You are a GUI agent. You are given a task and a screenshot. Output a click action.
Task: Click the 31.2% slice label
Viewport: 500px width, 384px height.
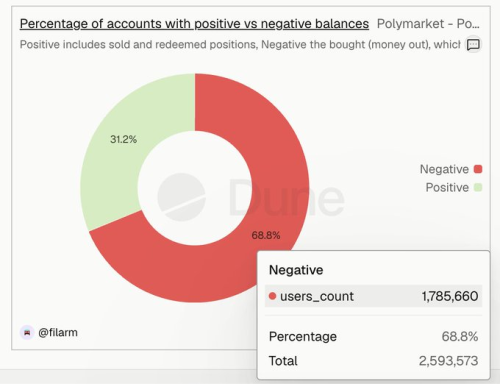click(123, 139)
